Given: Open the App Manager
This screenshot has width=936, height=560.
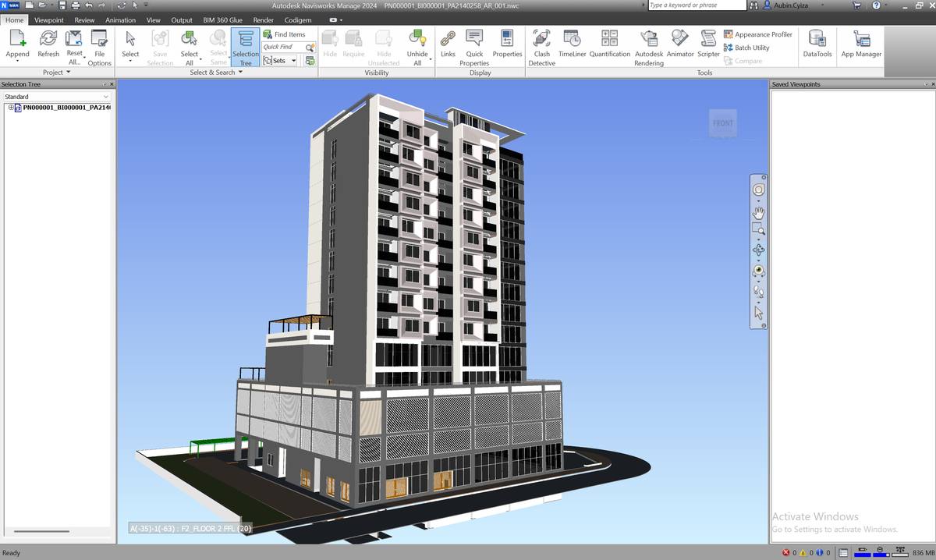Looking at the screenshot, I should pyautogui.click(x=861, y=43).
